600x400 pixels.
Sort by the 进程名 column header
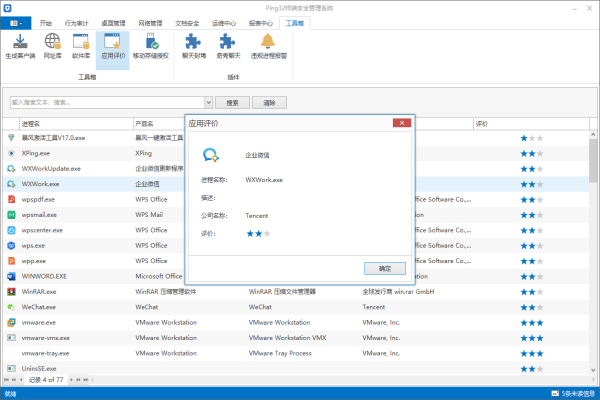point(76,124)
